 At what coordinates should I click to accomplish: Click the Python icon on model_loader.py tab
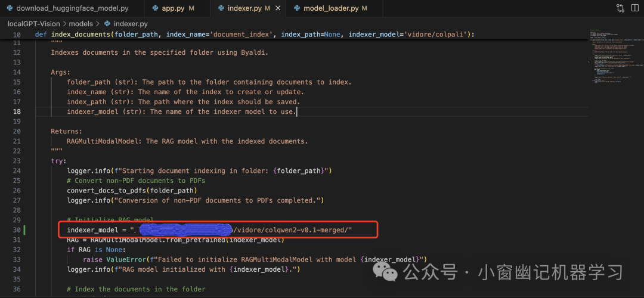pyautogui.click(x=297, y=8)
